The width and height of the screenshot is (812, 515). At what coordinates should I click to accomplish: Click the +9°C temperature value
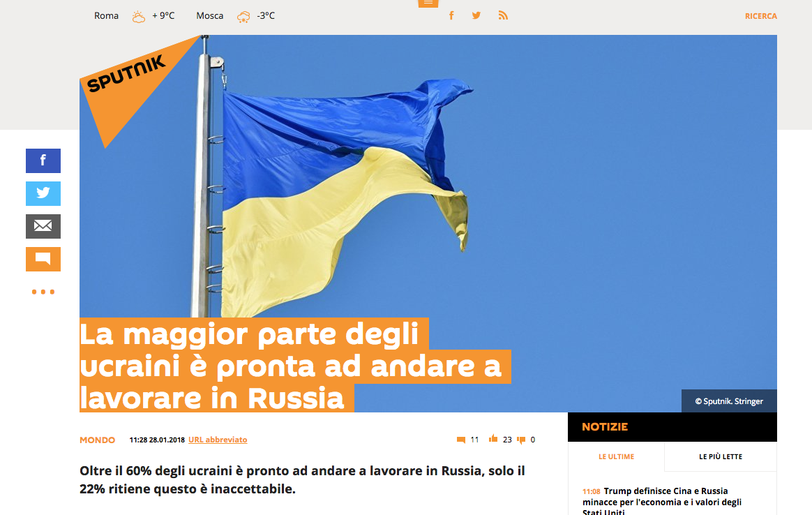point(163,16)
